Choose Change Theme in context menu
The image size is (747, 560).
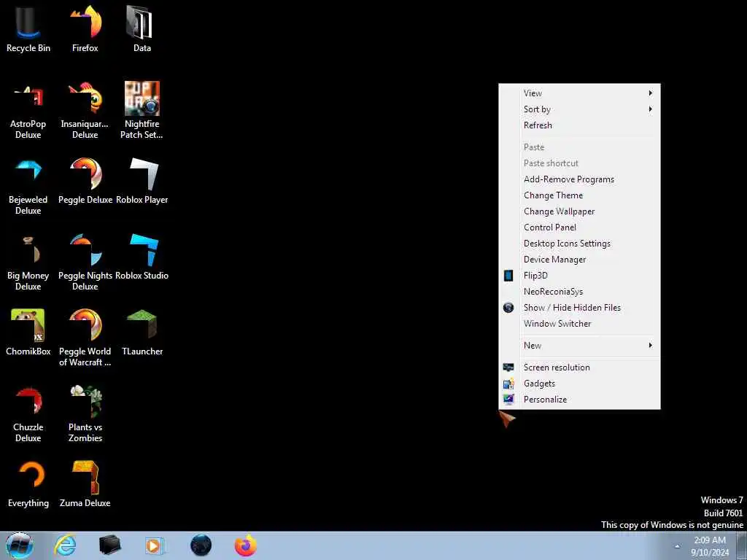[579, 195]
